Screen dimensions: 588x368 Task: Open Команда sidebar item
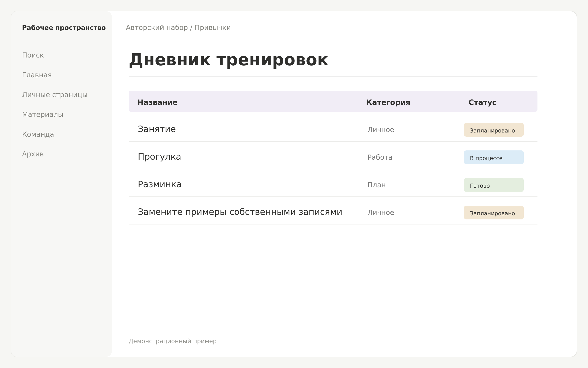click(38, 134)
